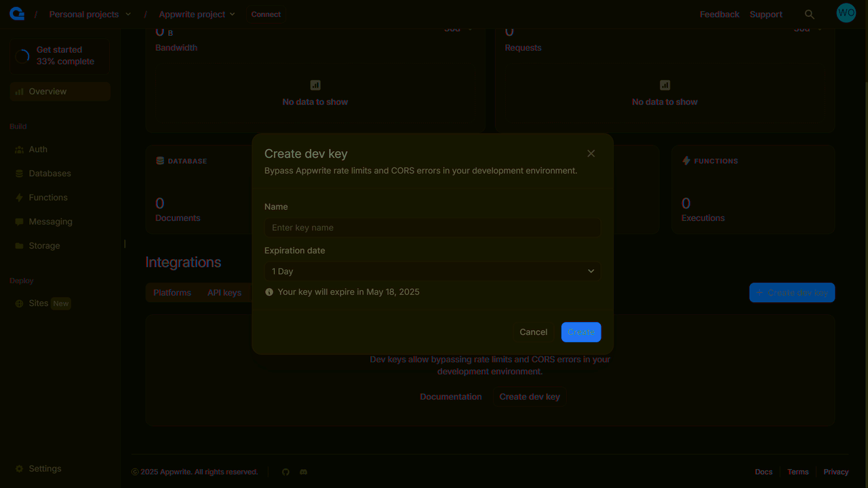
Task: Select Storage in the sidebar
Action: pyautogui.click(x=43, y=245)
